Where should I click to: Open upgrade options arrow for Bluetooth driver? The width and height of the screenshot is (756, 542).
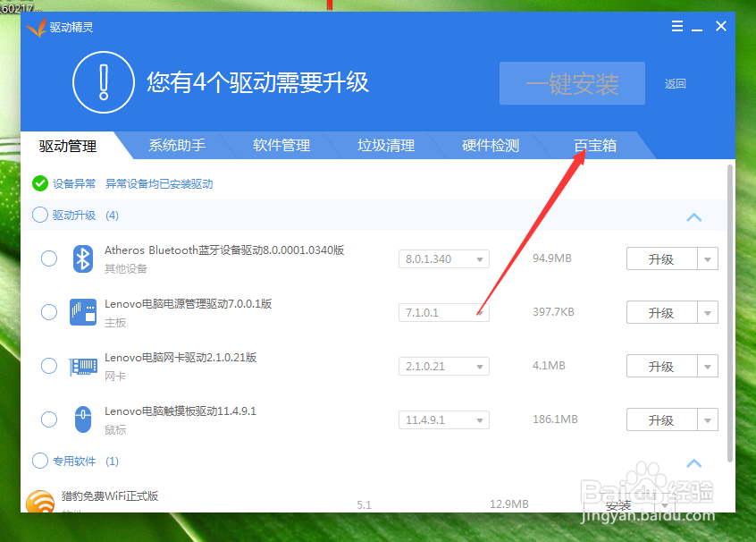708,259
